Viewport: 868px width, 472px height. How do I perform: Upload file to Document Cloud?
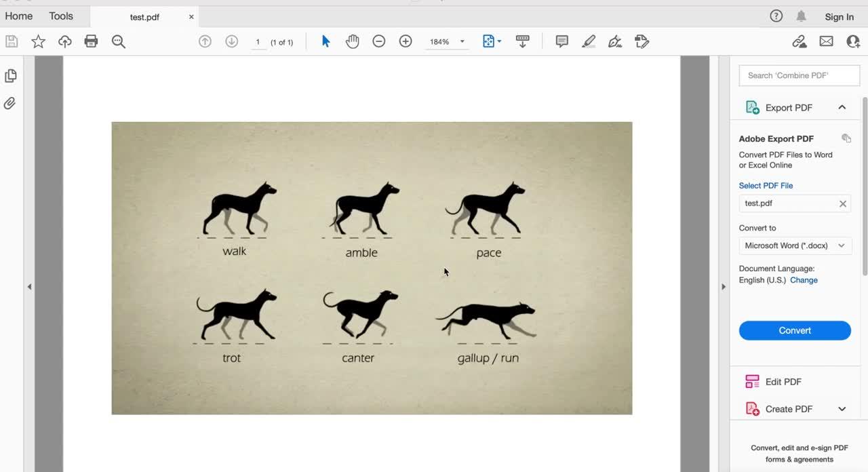click(64, 41)
